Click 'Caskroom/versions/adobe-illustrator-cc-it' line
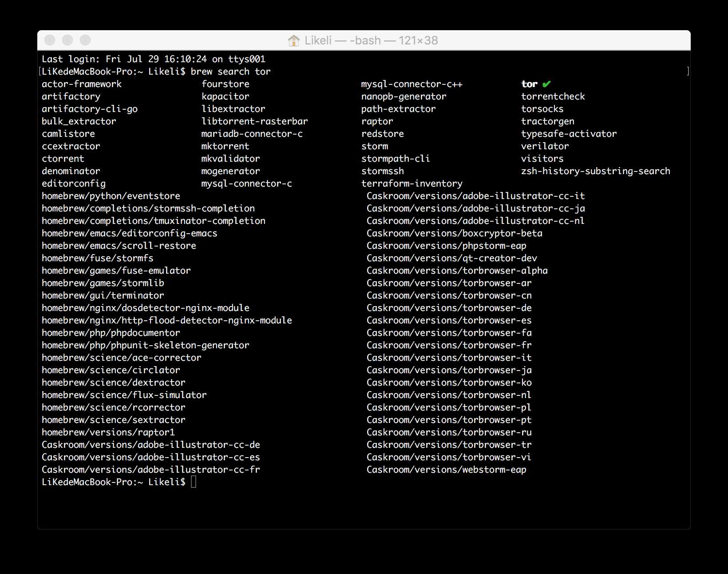Image resolution: width=728 pixels, height=574 pixels. pyautogui.click(x=476, y=196)
